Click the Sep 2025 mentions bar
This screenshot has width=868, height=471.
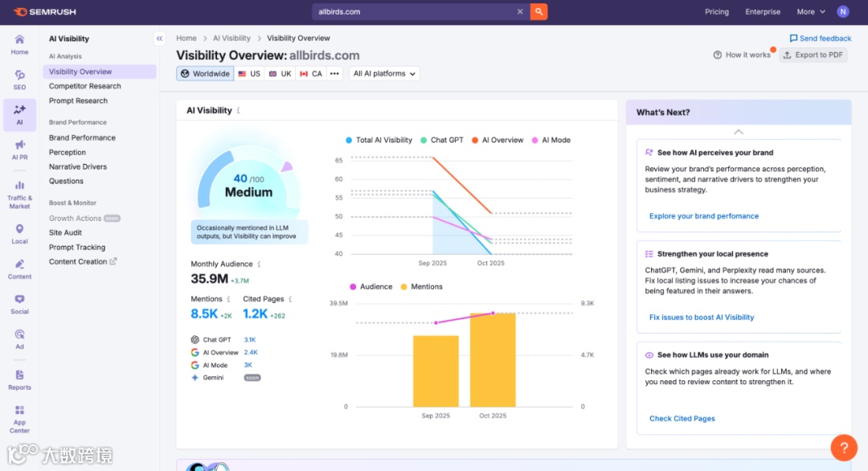[x=436, y=371]
